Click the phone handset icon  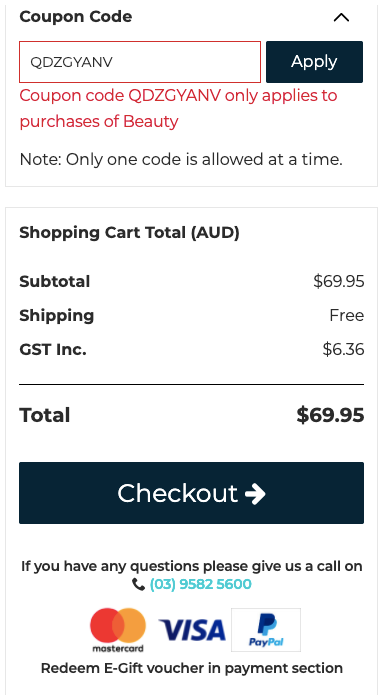138,585
